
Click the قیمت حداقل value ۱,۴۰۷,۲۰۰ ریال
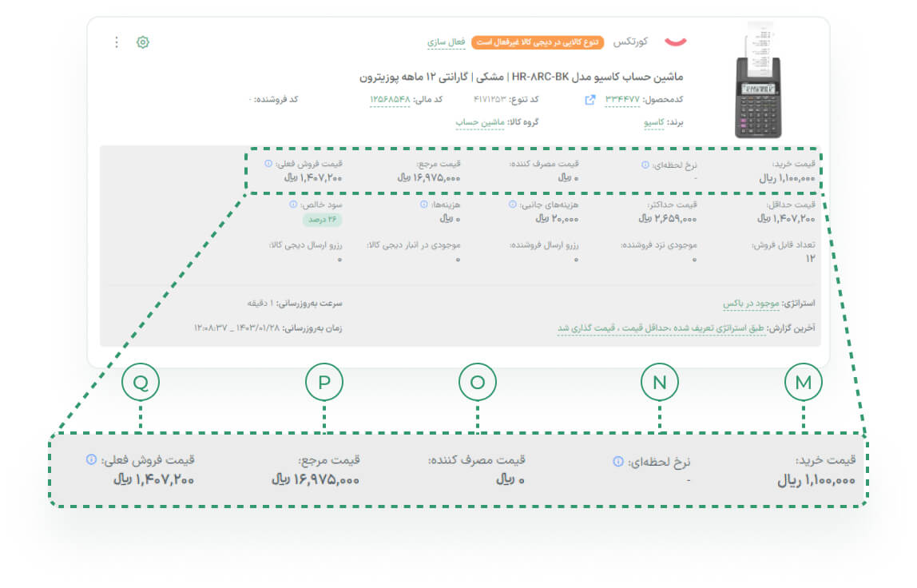coord(785,219)
